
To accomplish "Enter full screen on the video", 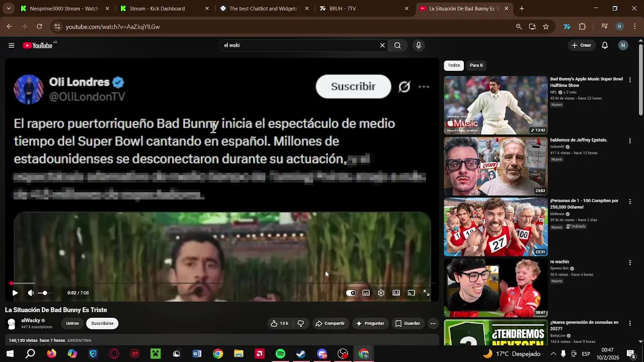I will click(426, 293).
